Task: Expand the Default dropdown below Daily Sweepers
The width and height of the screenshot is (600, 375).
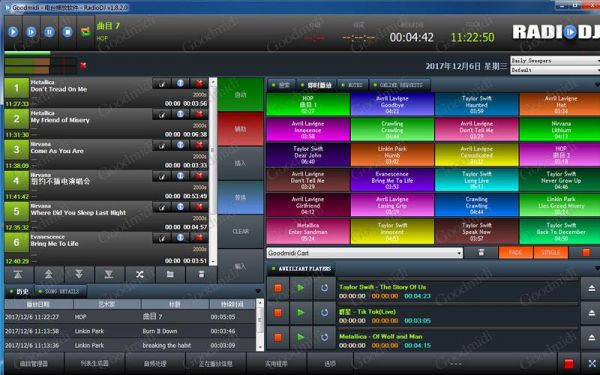Action: click(555, 70)
